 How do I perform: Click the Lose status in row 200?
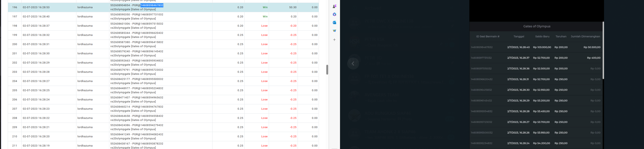point(264,44)
